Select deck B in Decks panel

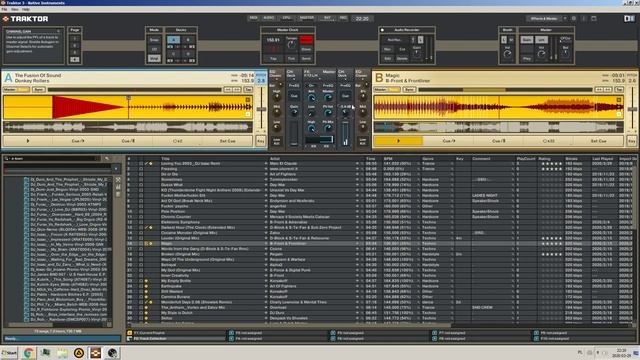point(188,40)
